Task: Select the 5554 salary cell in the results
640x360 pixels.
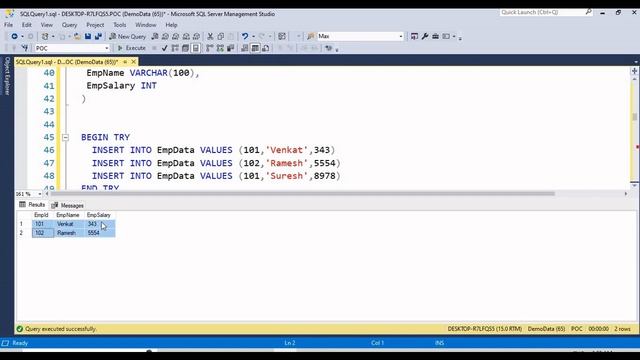Action: point(100,233)
